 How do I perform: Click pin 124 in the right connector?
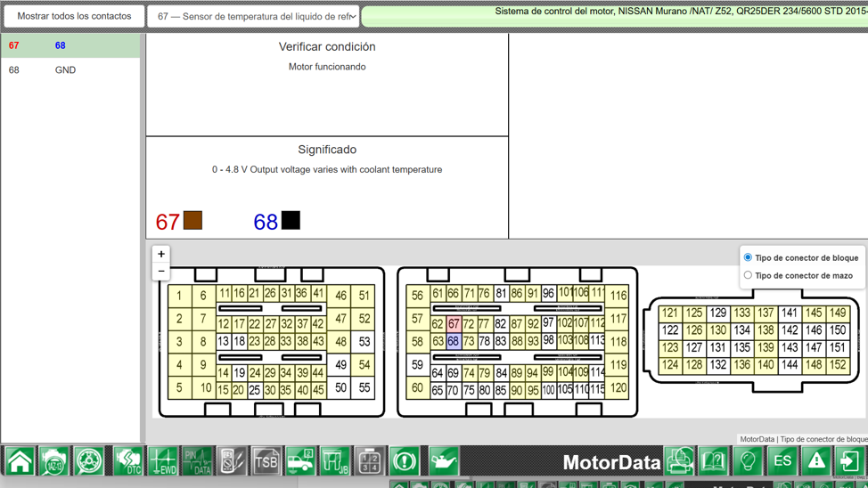click(x=670, y=365)
